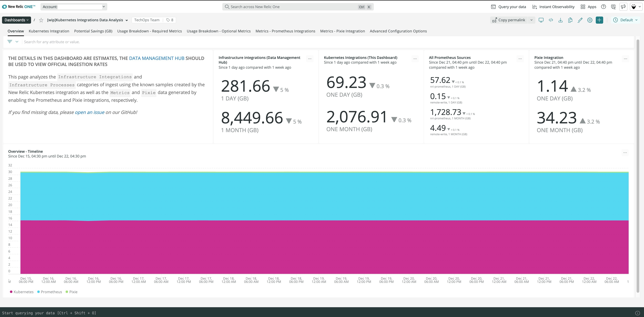Open Metrics - Pixie Integration tab
Screen dimensions: 644x317
342,31
